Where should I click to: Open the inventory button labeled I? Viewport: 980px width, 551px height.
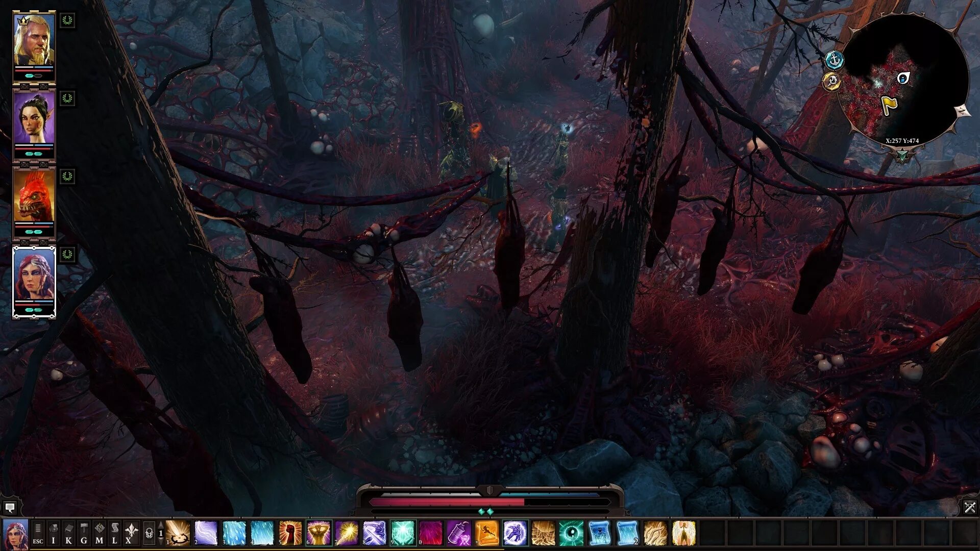[53, 533]
